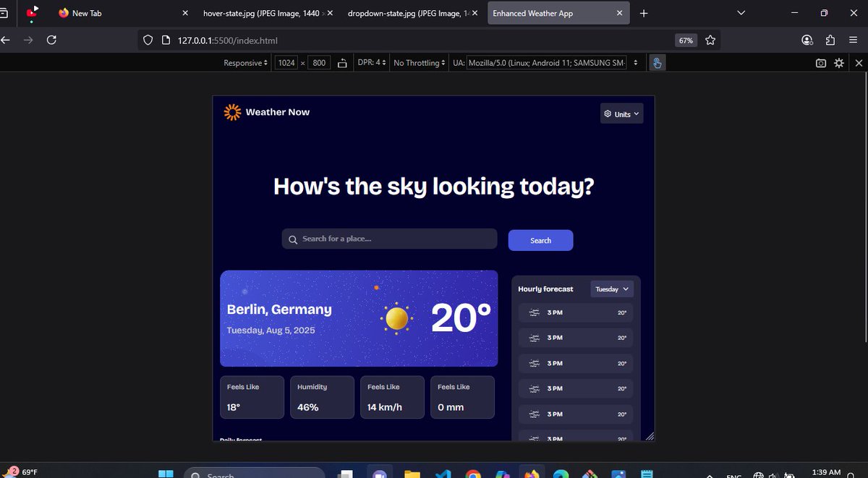Click the page reload icon
The width and height of the screenshot is (868, 478).
(x=51, y=40)
